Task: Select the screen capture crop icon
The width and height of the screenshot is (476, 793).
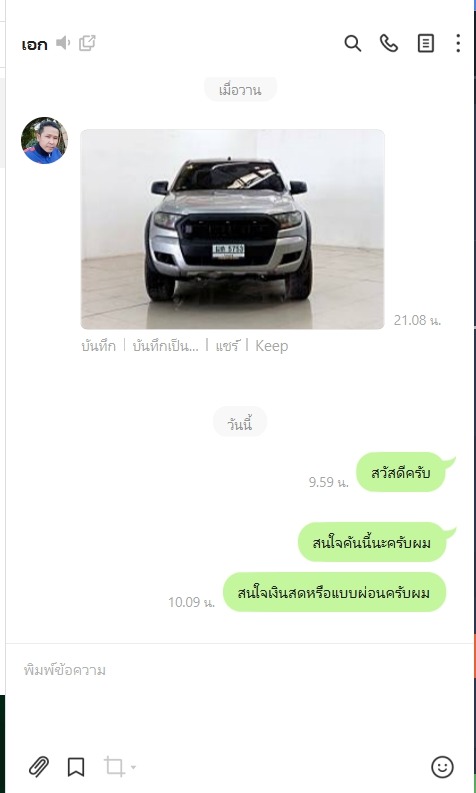Action: pyautogui.click(x=114, y=767)
